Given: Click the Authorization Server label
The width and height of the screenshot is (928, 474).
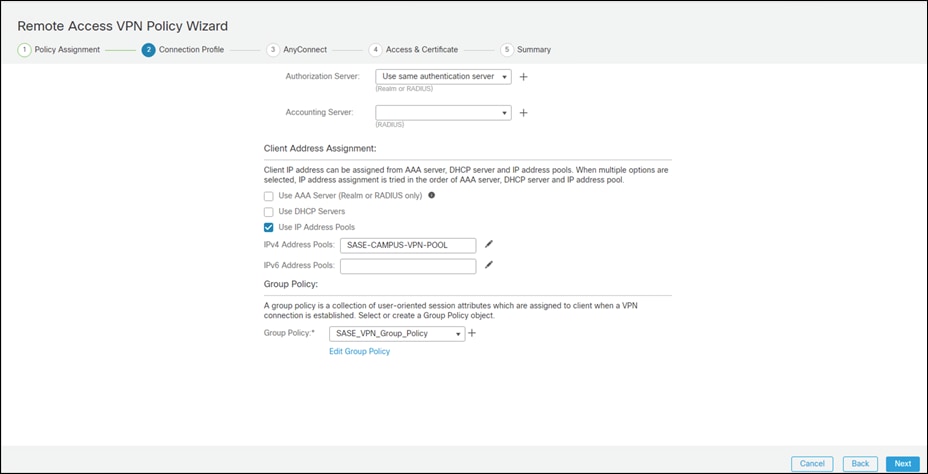Looking at the screenshot, I should (322, 76).
